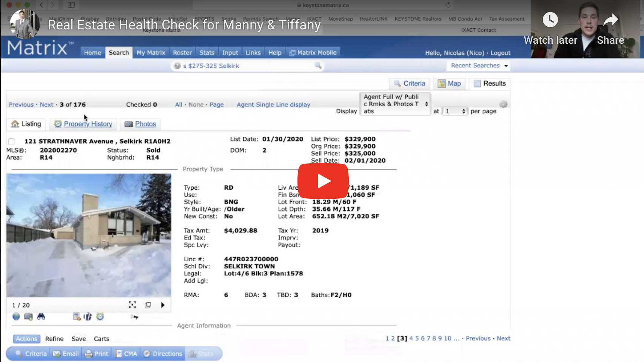Go to page 10 in bottom pagination
Screen dimensions: 644x362
pos(448,338)
